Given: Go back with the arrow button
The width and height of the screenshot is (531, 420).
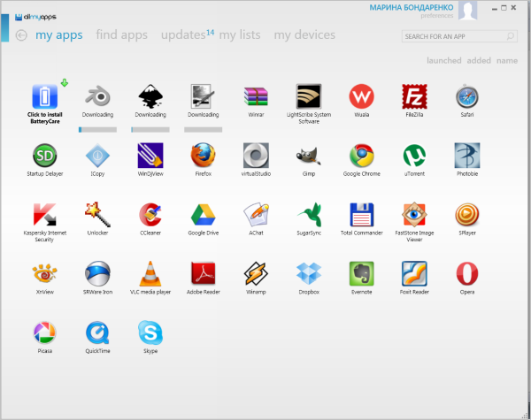Looking at the screenshot, I should click(21, 35).
